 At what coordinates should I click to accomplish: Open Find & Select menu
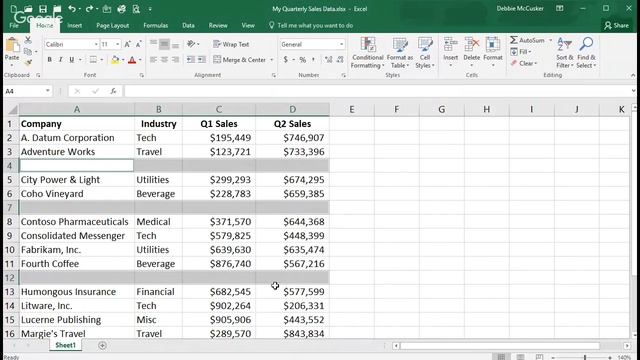pyautogui.click(x=586, y=53)
